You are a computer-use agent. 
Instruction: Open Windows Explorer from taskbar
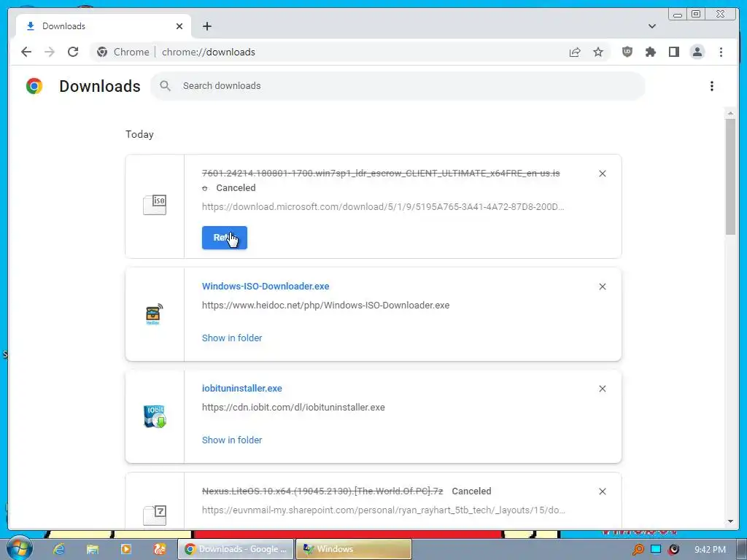click(x=93, y=549)
